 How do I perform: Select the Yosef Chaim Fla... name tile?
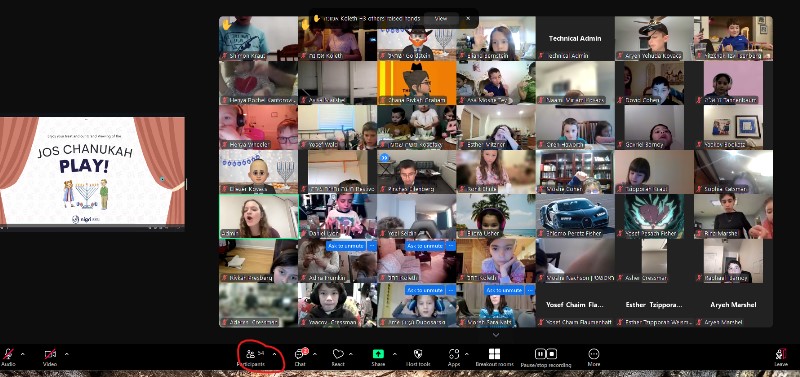[x=575, y=305]
